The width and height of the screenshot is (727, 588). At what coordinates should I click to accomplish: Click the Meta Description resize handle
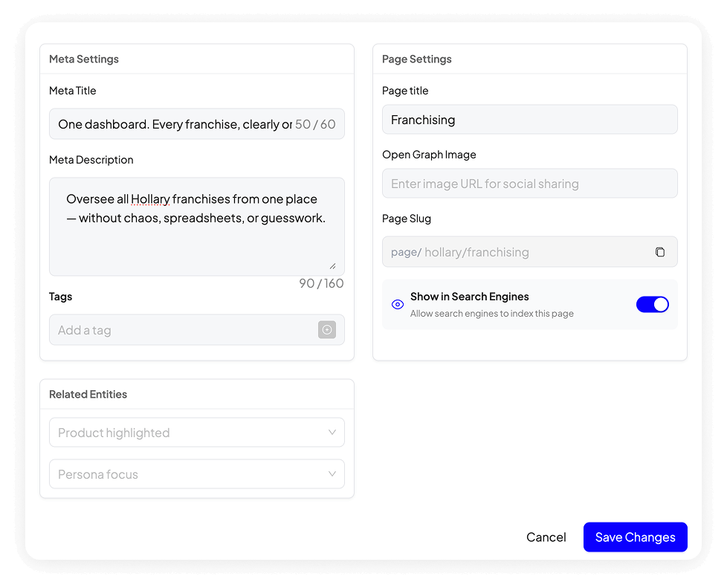click(332, 265)
